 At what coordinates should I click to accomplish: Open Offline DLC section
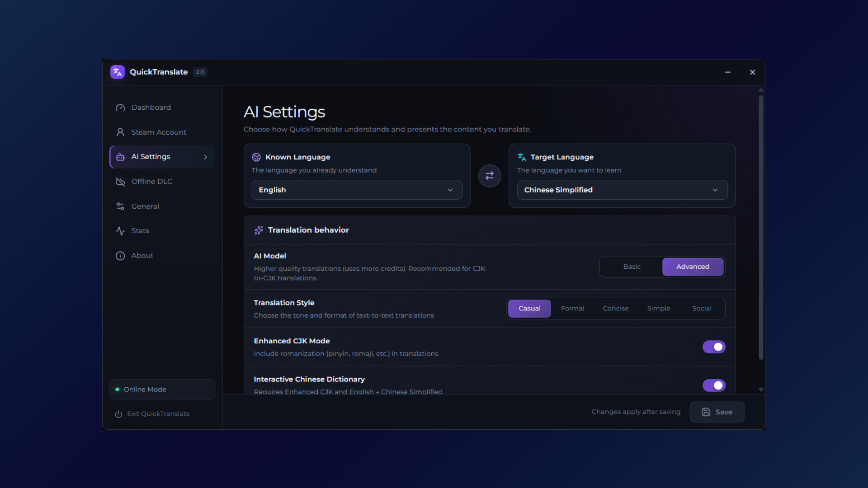tap(162, 182)
